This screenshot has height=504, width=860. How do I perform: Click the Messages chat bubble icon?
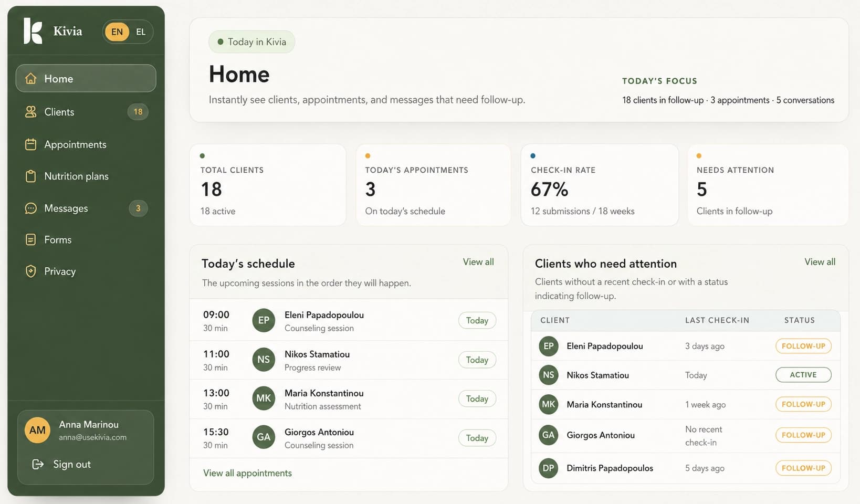click(x=31, y=208)
